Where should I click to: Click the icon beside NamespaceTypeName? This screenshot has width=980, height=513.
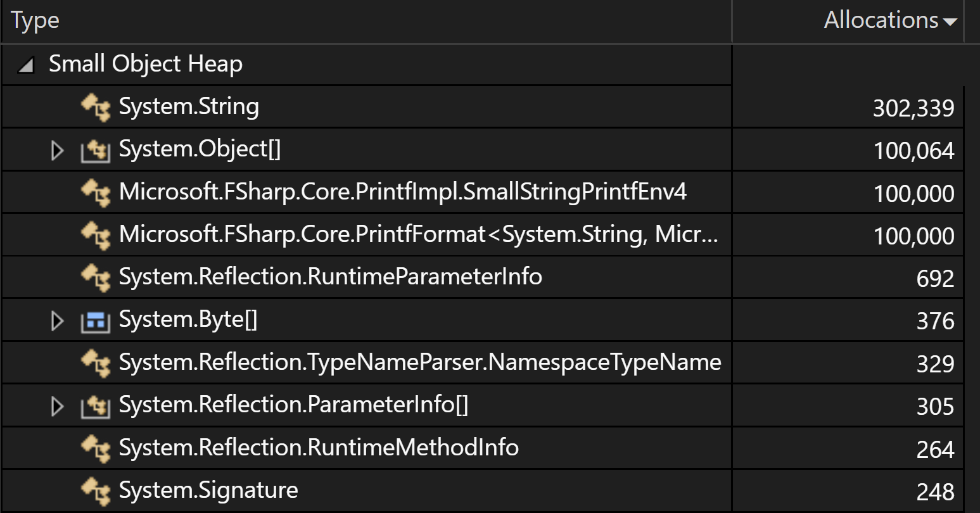tap(98, 362)
